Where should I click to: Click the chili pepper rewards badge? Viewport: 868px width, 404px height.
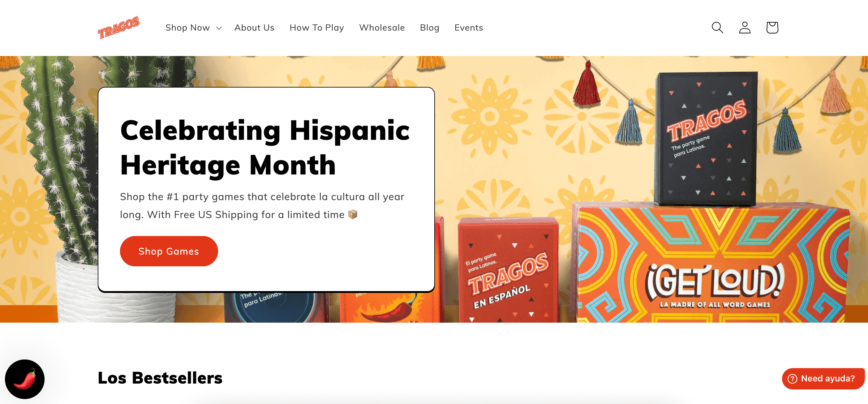coord(25,379)
